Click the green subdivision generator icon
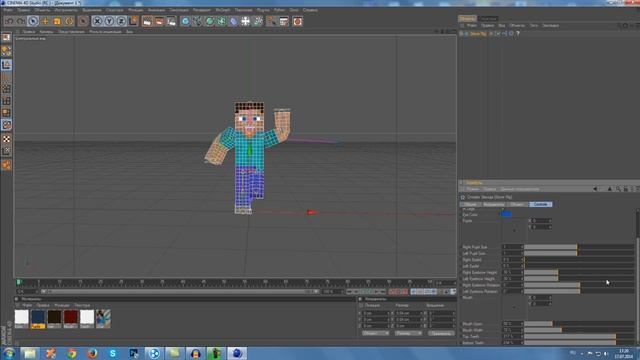Image resolution: width=640 pixels, height=360 pixels. pos(209,21)
